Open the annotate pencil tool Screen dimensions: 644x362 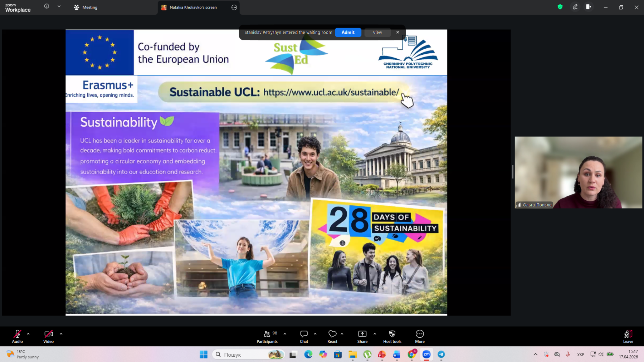pos(575,7)
